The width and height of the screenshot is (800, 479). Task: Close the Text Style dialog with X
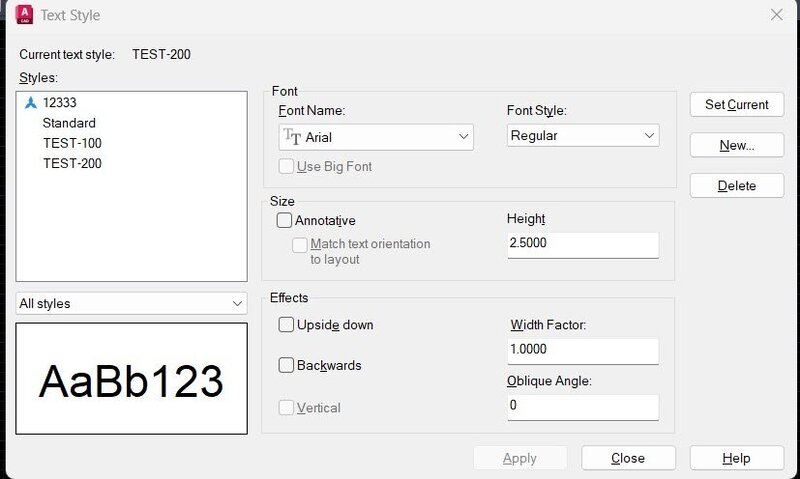(x=776, y=15)
